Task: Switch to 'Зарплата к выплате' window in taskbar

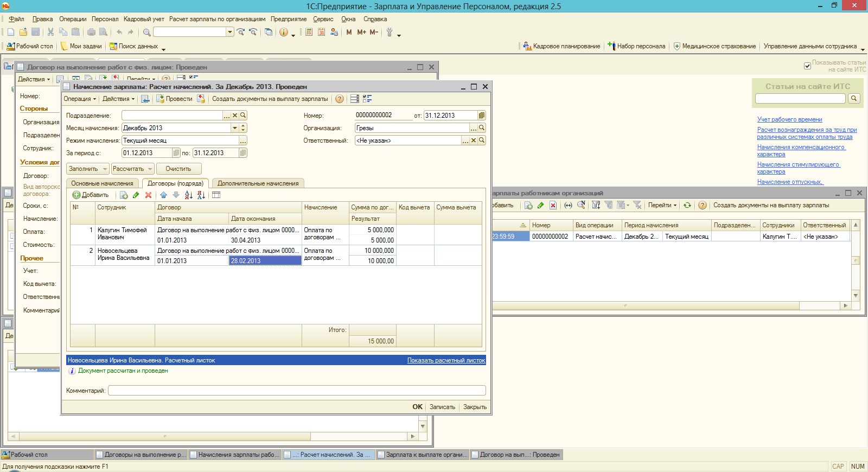Action: pos(423,455)
